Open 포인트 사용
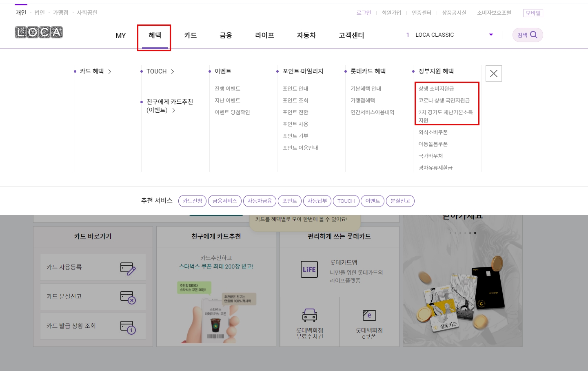The height and width of the screenshot is (371, 588). (295, 124)
